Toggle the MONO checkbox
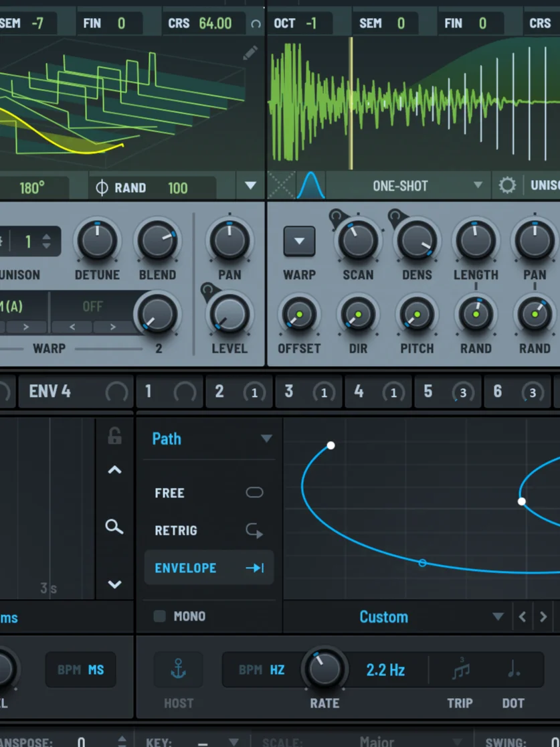The image size is (560, 747). [159, 616]
